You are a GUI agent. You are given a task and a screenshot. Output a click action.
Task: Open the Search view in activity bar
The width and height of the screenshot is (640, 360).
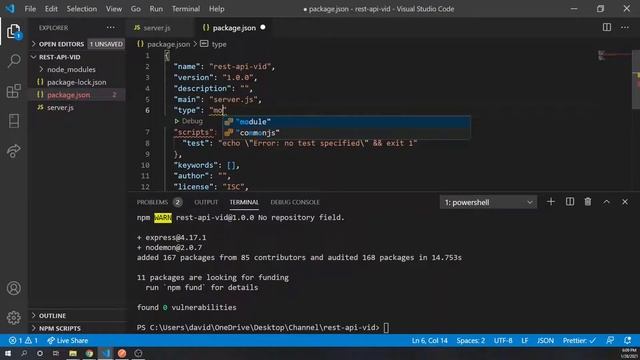click(x=13, y=61)
